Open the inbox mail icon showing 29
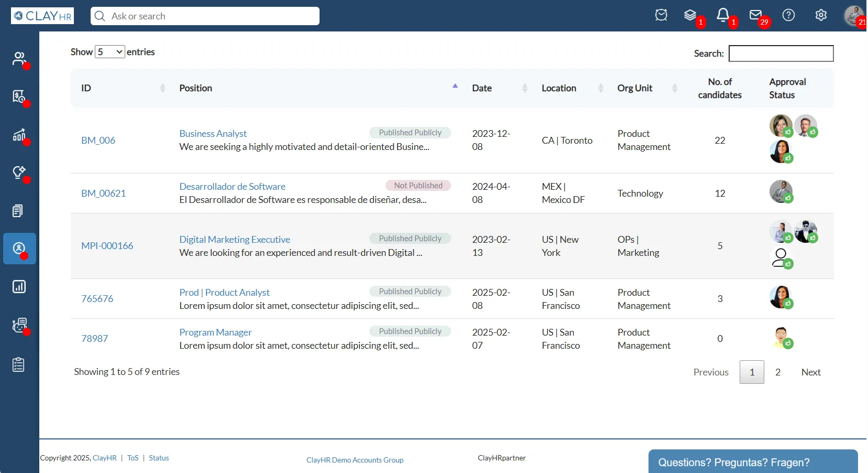The width and height of the screenshot is (868, 473). (x=756, y=16)
